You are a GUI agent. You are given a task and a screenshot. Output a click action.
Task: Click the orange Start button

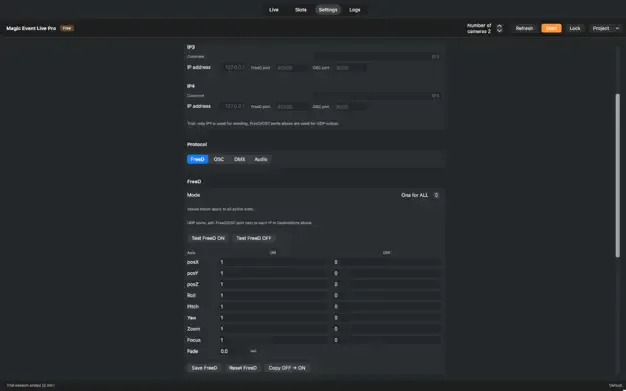tap(551, 28)
